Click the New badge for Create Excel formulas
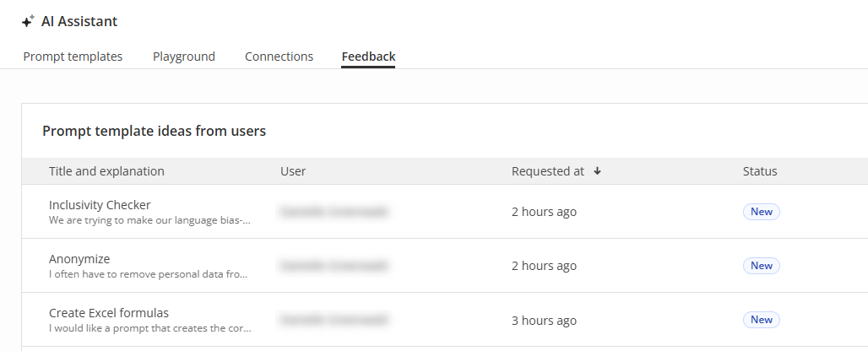Viewport: 868px width, 351px height. 761,320
